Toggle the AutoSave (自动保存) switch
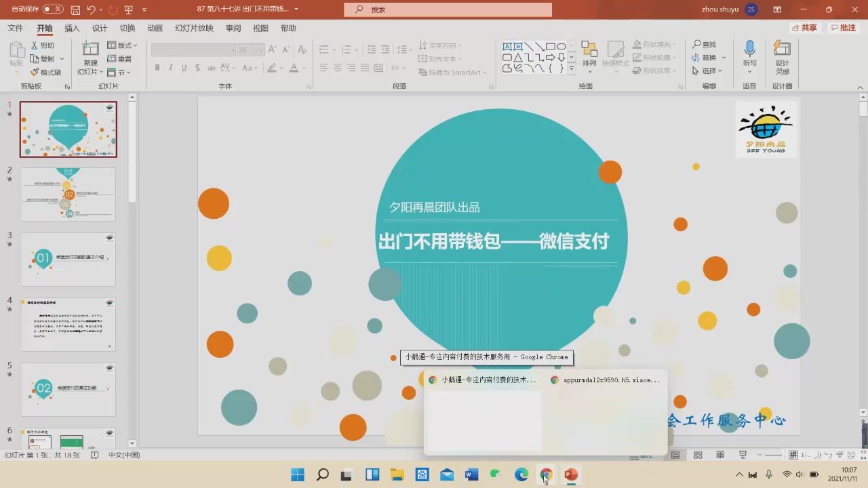This screenshot has width=868, height=488. point(53,9)
